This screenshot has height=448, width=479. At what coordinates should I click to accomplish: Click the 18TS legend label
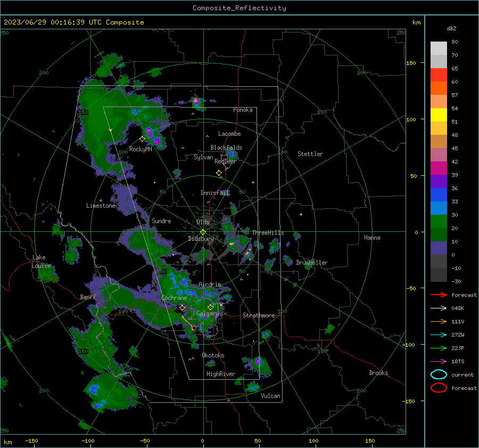458,362
